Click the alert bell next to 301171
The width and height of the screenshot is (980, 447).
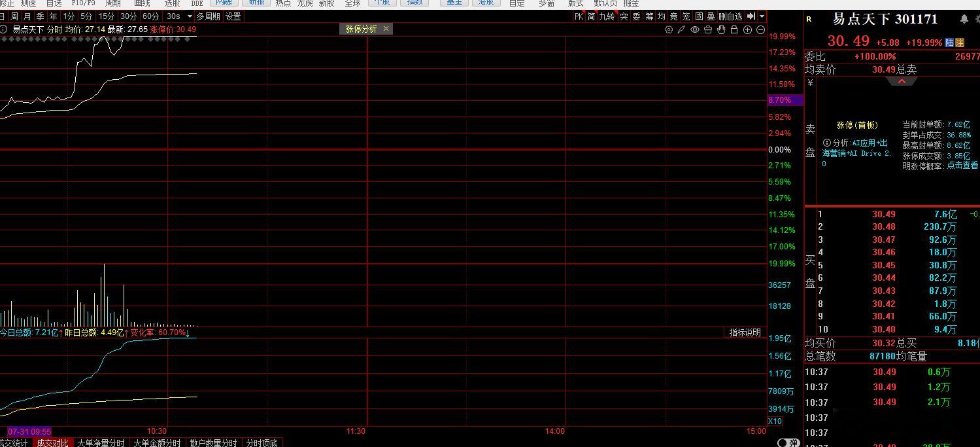964,19
